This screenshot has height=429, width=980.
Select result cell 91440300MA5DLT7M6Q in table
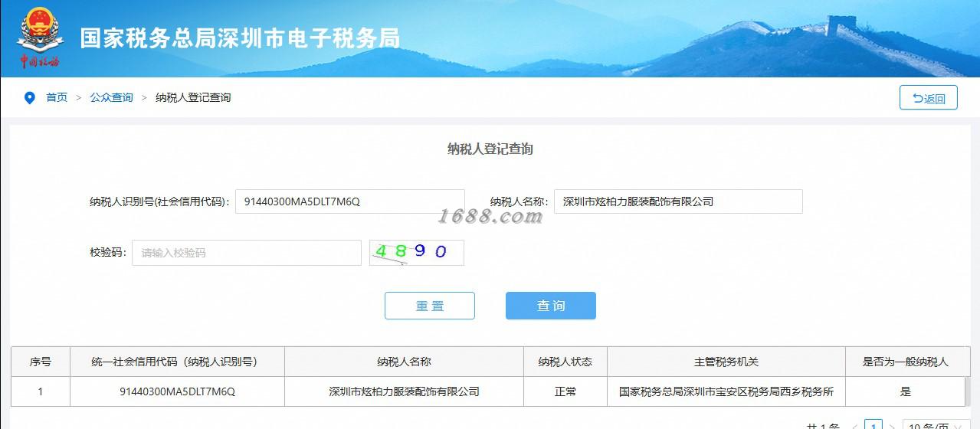[177, 391]
